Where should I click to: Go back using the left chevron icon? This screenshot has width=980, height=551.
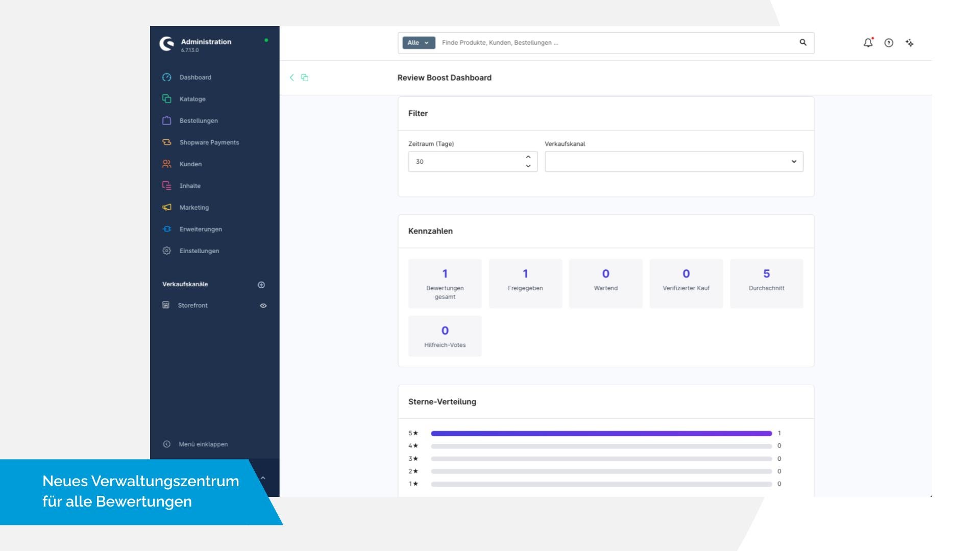[x=291, y=78]
